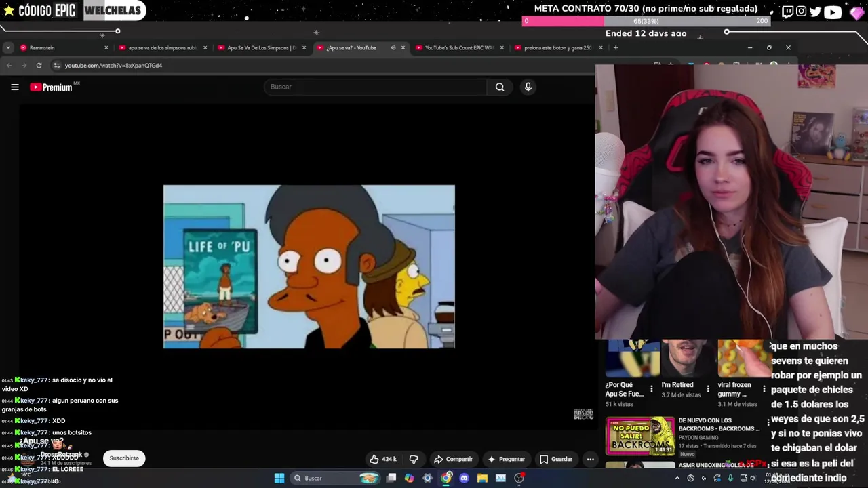Click the Compartir share button
The width and height of the screenshot is (868, 488).
(x=453, y=459)
